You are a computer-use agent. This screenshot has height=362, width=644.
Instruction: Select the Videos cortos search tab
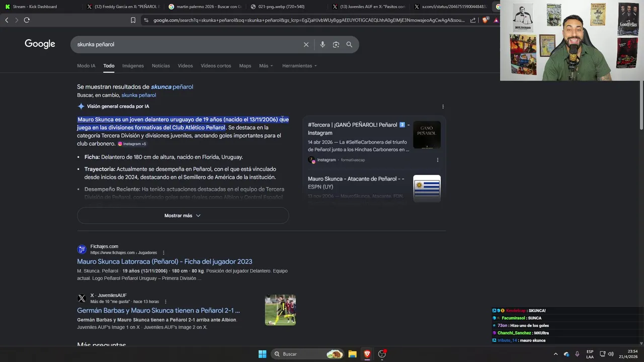click(216, 66)
